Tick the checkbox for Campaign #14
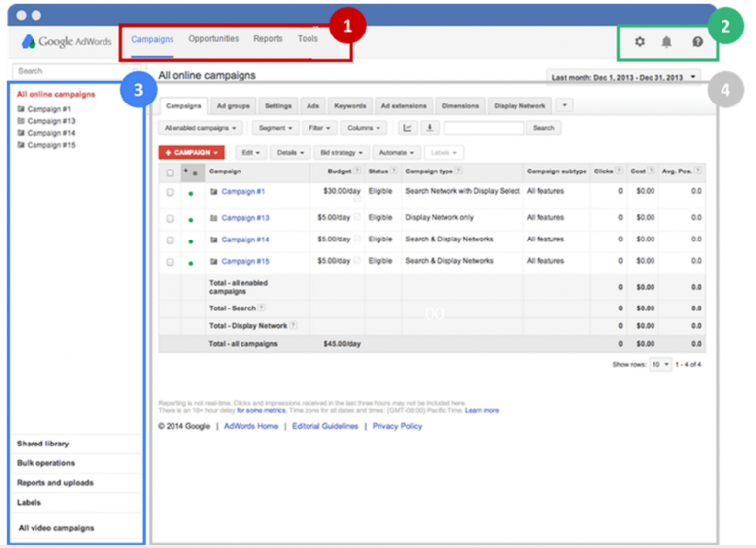Screen dimensions: 756x548 click(170, 240)
